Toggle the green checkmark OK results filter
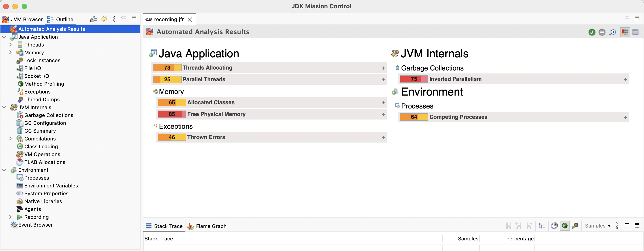Screen dimensions: 644x251 tap(592, 32)
